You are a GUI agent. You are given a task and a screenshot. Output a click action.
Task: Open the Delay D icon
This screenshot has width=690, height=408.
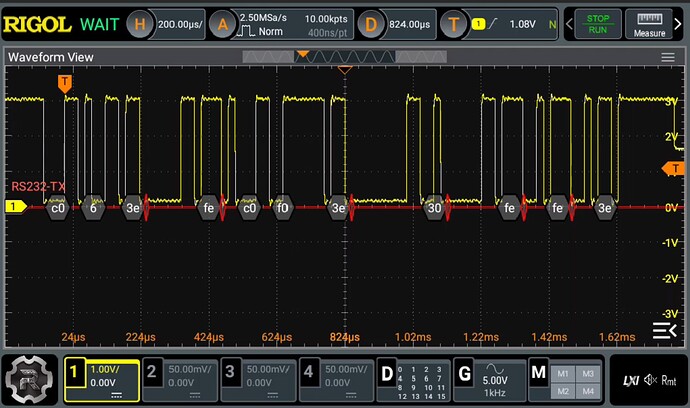click(x=371, y=24)
